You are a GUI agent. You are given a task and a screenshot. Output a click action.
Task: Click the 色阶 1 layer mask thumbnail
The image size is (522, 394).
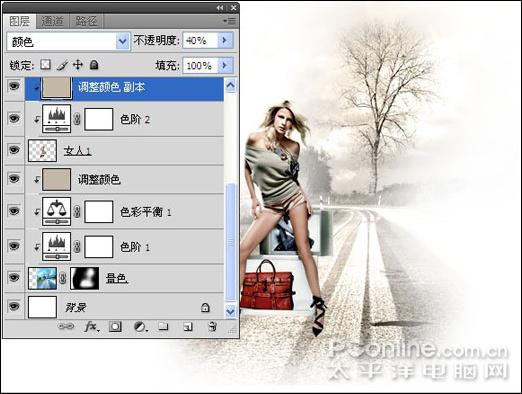pyautogui.click(x=99, y=247)
